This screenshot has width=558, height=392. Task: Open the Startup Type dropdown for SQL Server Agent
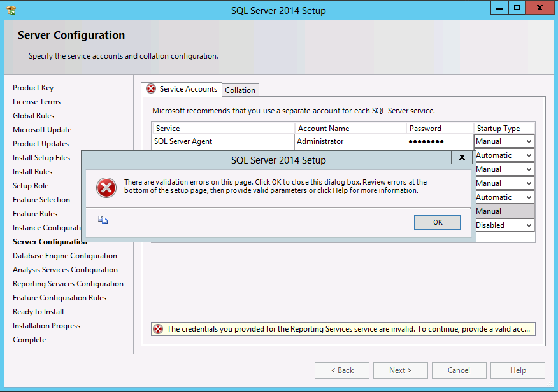529,141
